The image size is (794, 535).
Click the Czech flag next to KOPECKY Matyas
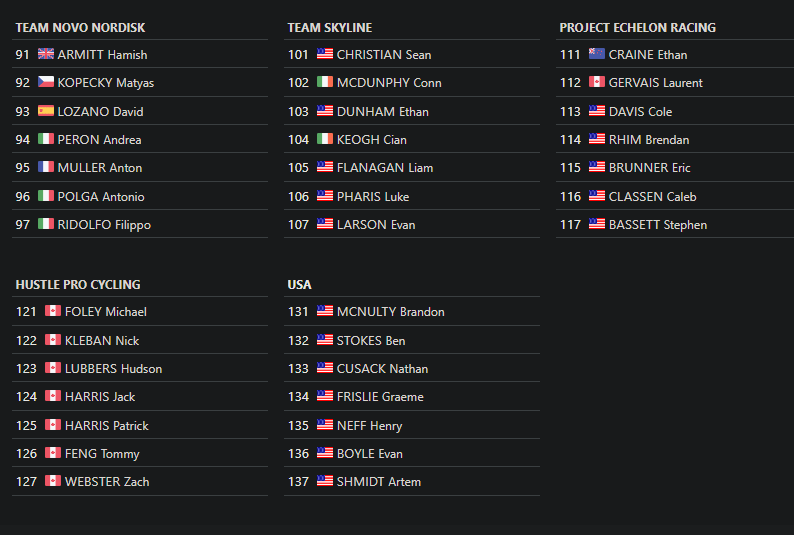[x=46, y=81]
